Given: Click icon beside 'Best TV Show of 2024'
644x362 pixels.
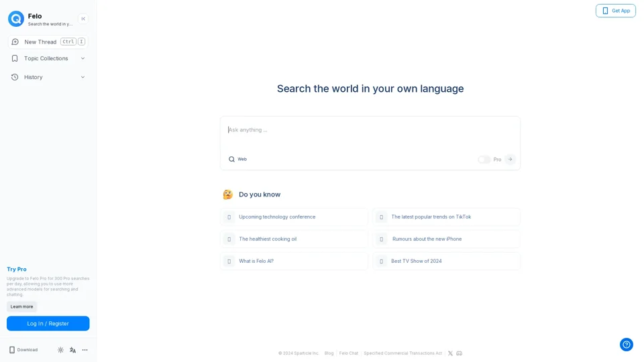Looking at the screenshot, I should pos(381,261).
